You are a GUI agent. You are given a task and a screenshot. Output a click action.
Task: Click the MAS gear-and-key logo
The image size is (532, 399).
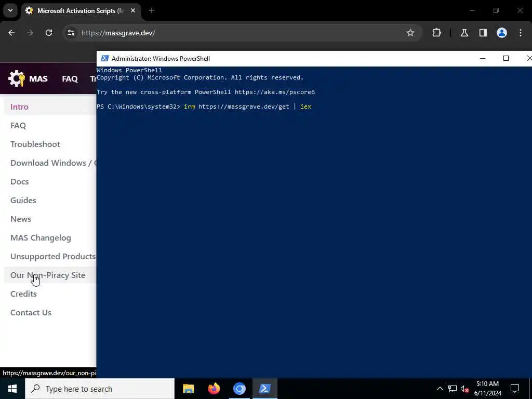tap(17, 78)
